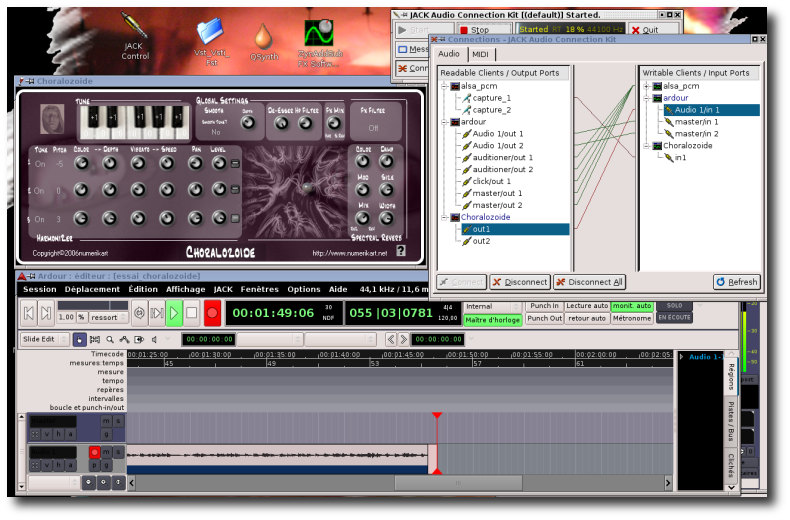
Task: Click the play range button in Ardour
Action: coord(157,313)
